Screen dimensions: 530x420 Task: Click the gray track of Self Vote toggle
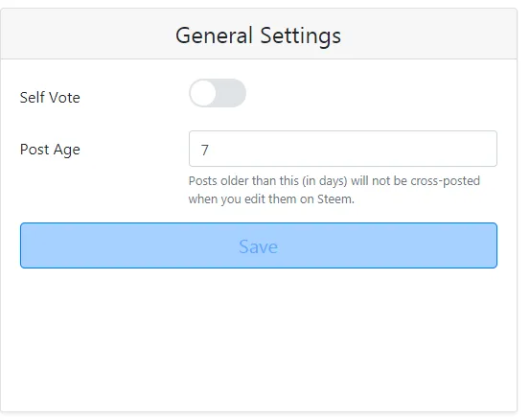[x=233, y=93]
